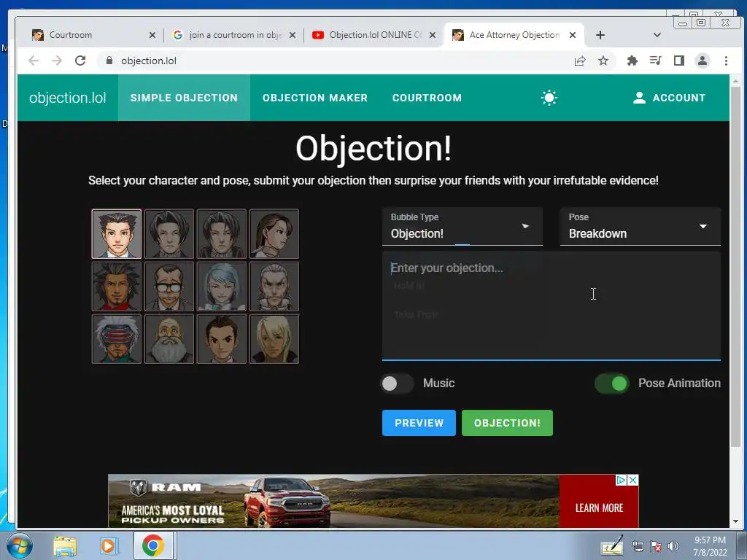Open the Action Center flag icon
Viewport: 747px width, 560px height.
(656, 546)
